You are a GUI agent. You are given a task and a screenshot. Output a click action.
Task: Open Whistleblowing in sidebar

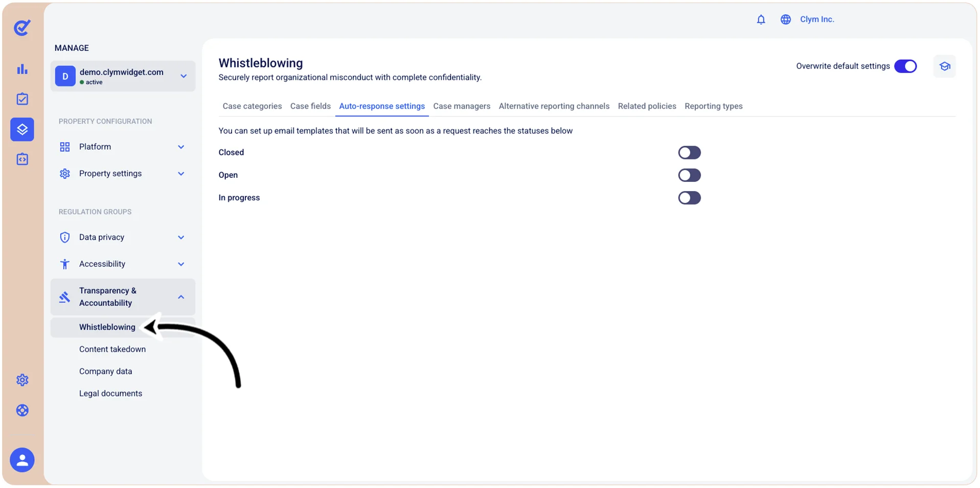107,327
